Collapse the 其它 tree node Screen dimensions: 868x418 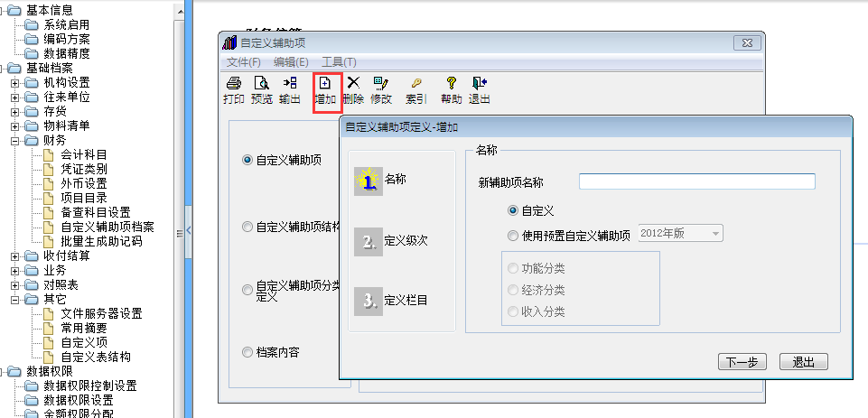pos(15,300)
